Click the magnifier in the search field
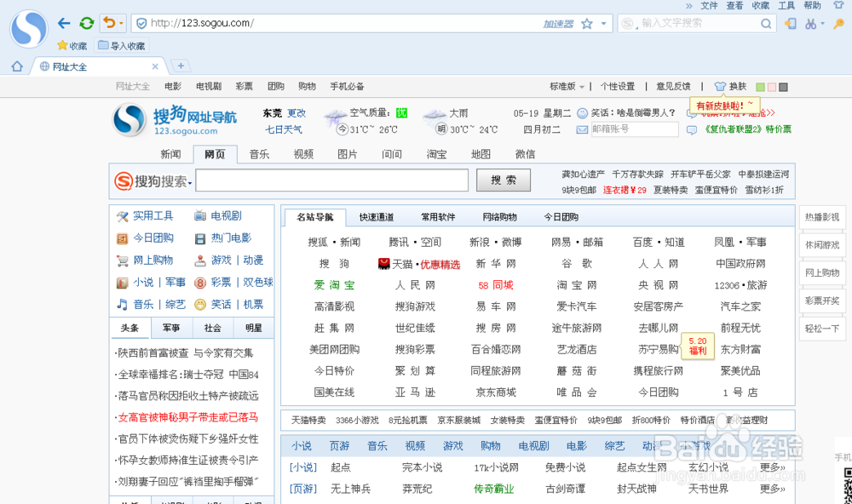852x504 pixels. (765, 24)
